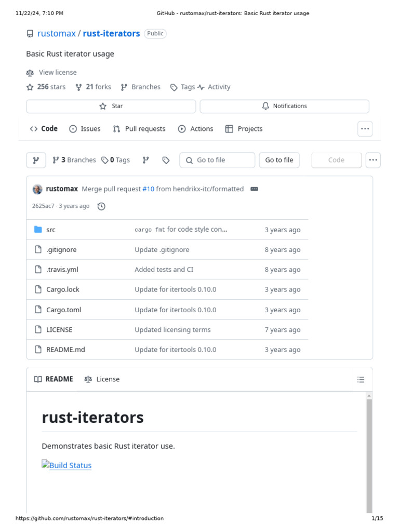Click the branch switcher icon button
Screen dimensions: 399x532
coord(36,160)
